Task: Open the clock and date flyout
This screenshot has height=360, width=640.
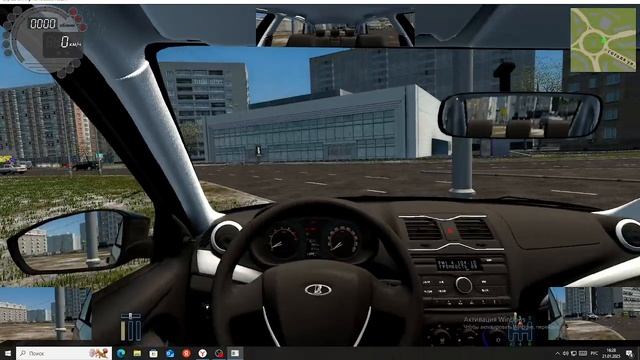Action: pyautogui.click(x=611, y=353)
